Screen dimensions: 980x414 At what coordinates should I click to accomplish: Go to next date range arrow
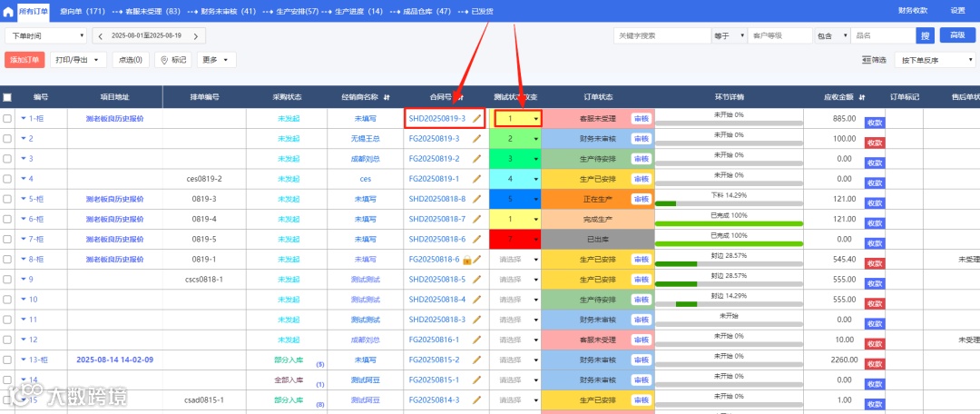196,36
